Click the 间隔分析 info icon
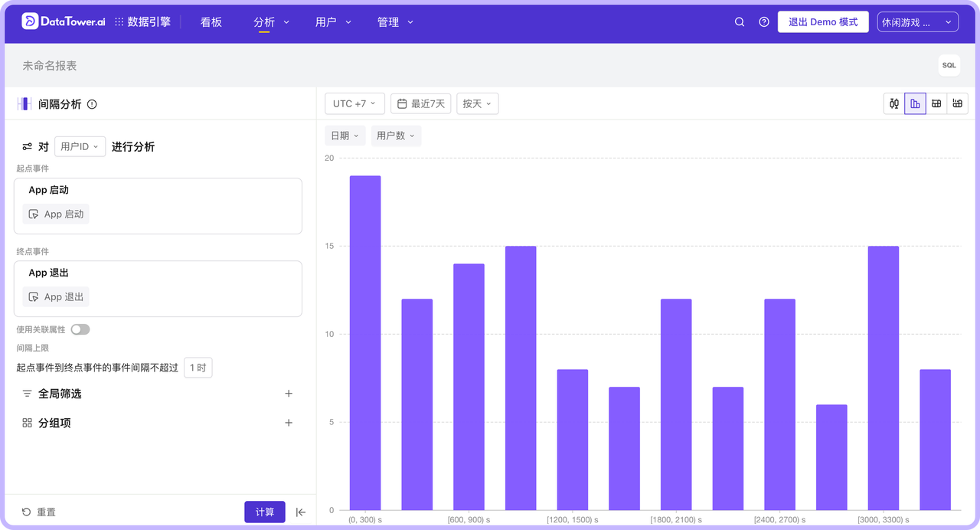The image size is (980, 530). click(x=92, y=105)
